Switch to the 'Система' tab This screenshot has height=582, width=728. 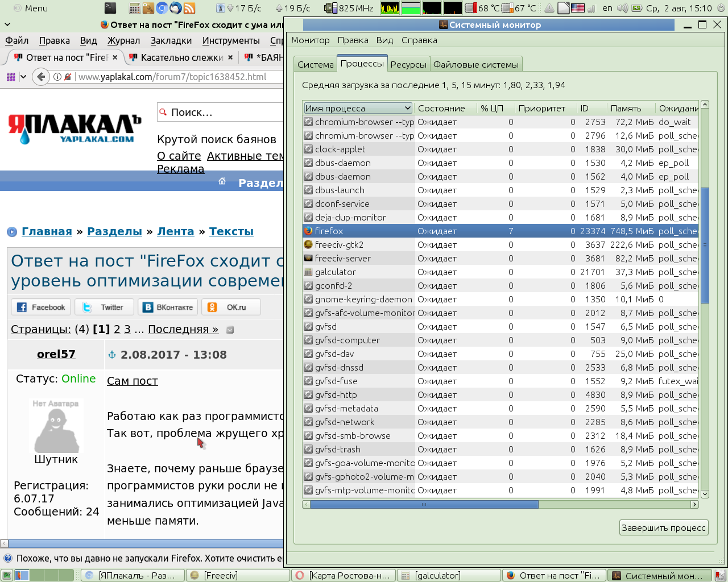tap(316, 64)
